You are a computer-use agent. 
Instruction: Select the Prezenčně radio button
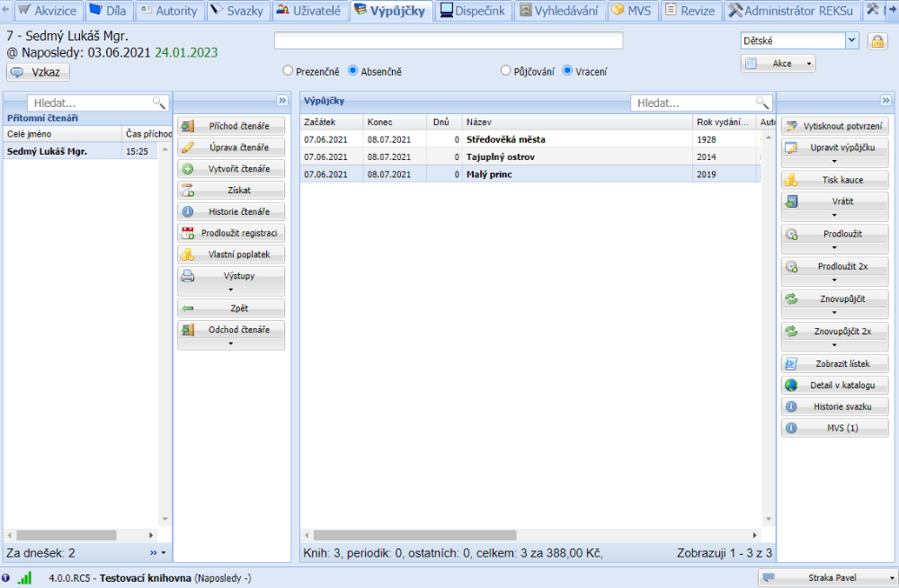pos(288,71)
